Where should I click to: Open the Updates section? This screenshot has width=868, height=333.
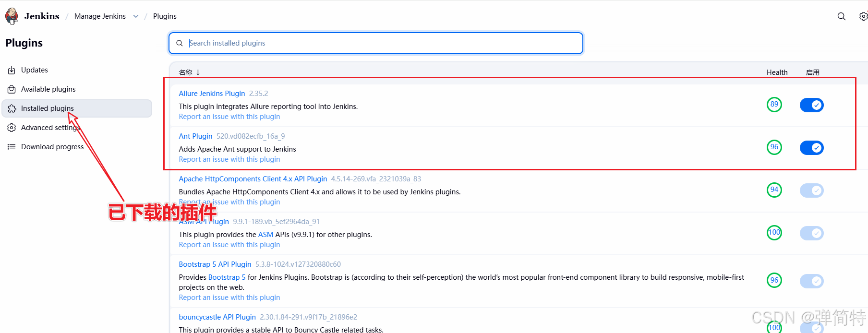[x=77, y=70]
